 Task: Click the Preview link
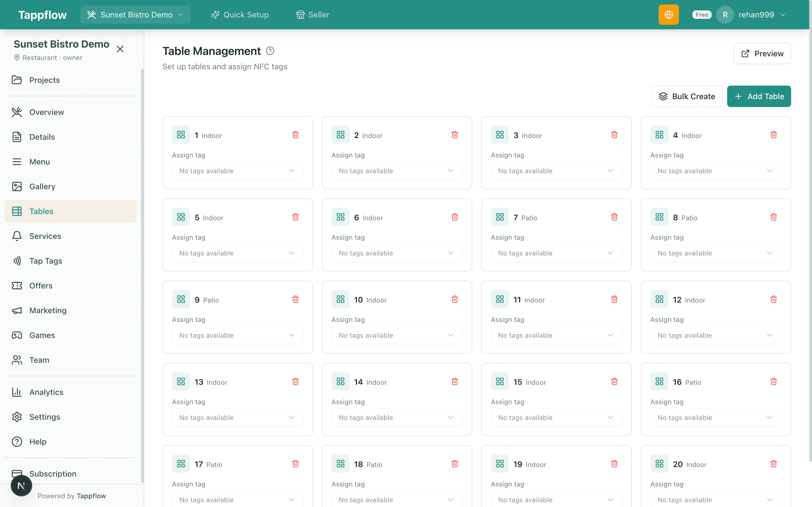click(762, 53)
